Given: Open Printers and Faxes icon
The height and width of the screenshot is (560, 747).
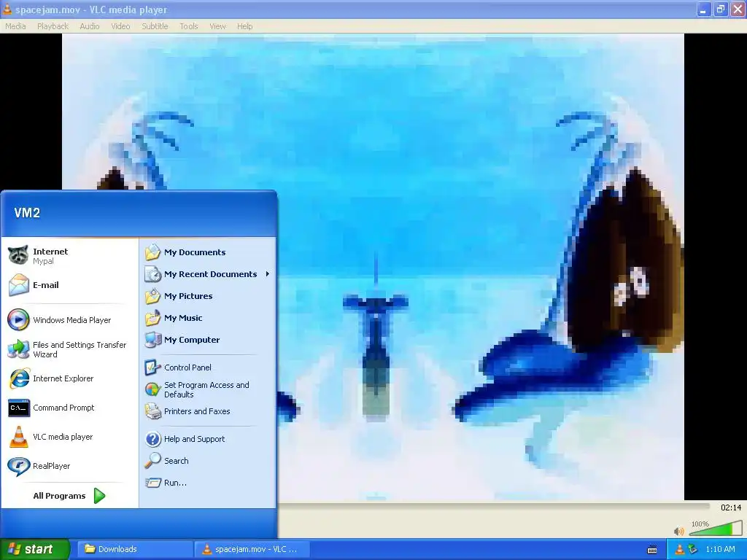Looking at the screenshot, I should pos(153,411).
